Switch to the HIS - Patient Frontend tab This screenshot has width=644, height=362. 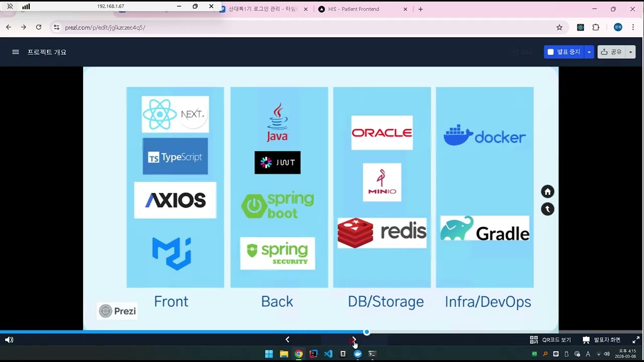click(362, 9)
